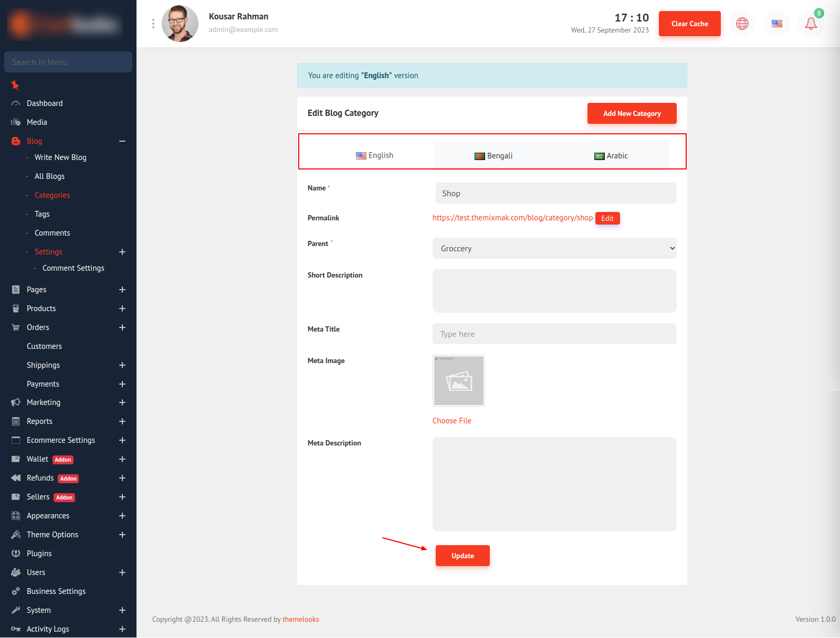
Task: Collapse the Blog menu section
Action: click(122, 141)
